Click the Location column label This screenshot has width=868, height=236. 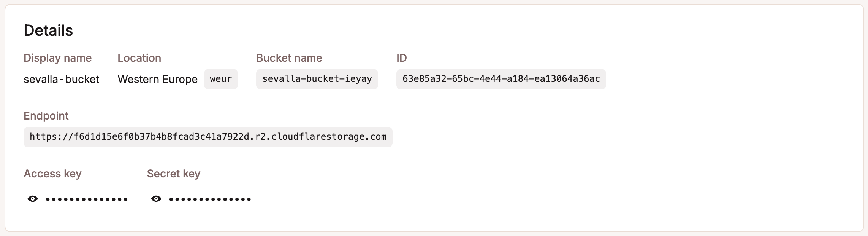click(x=139, y=58)
